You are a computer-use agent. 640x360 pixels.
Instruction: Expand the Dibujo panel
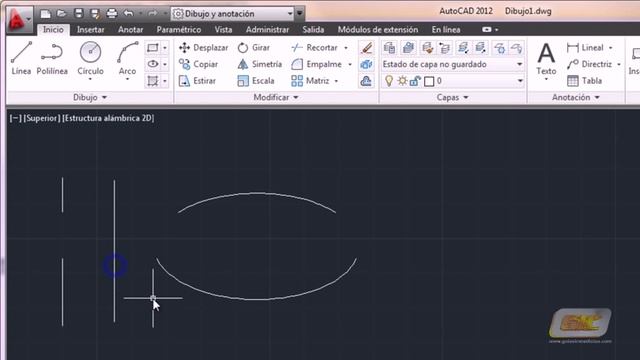[90, 98]
